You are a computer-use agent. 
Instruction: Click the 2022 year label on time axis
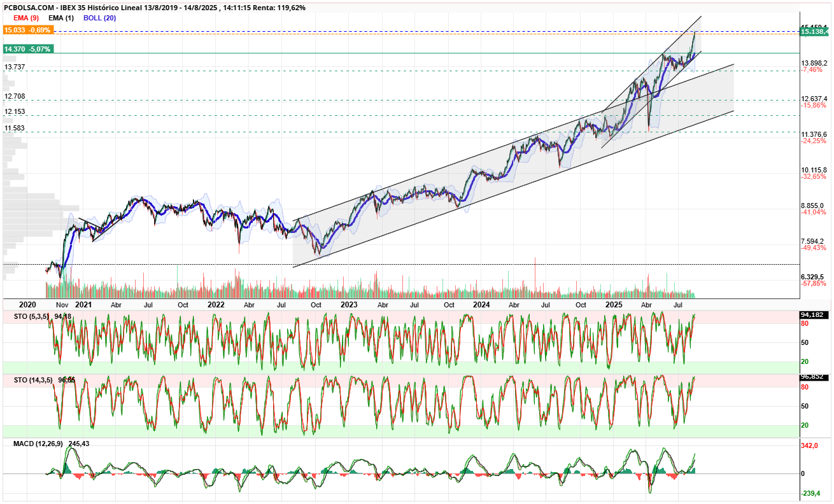(x=216, y=305)
